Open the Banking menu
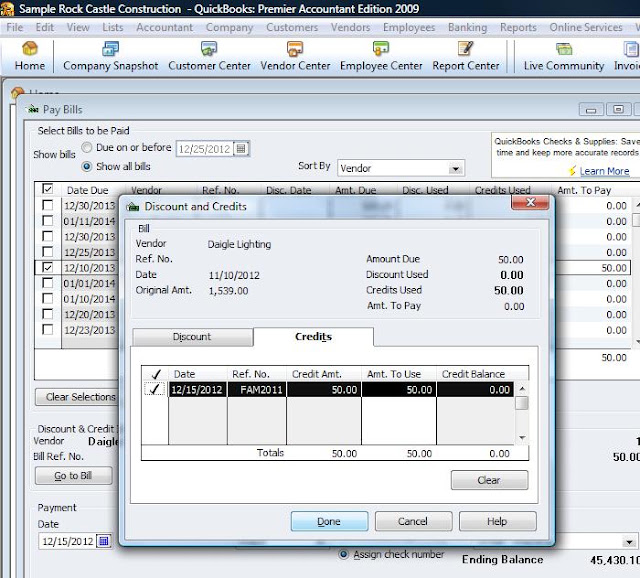The height and width of the screenshot is (578, 640). click(x=467, y=27)
